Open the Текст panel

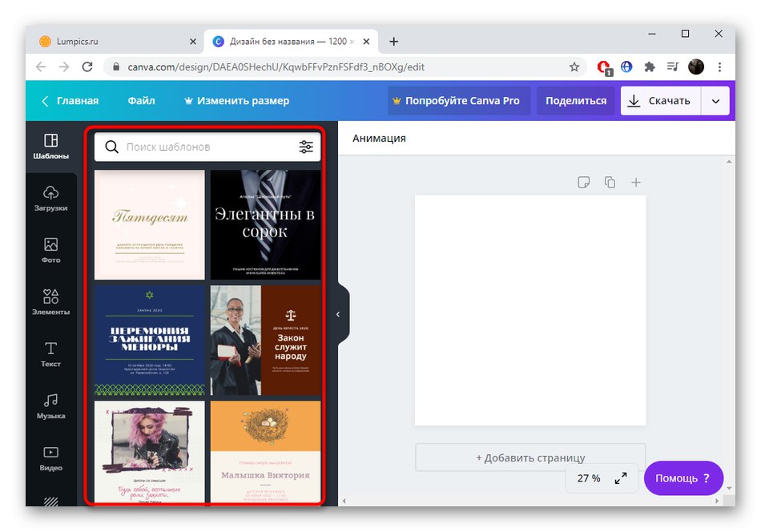(50, 355)
